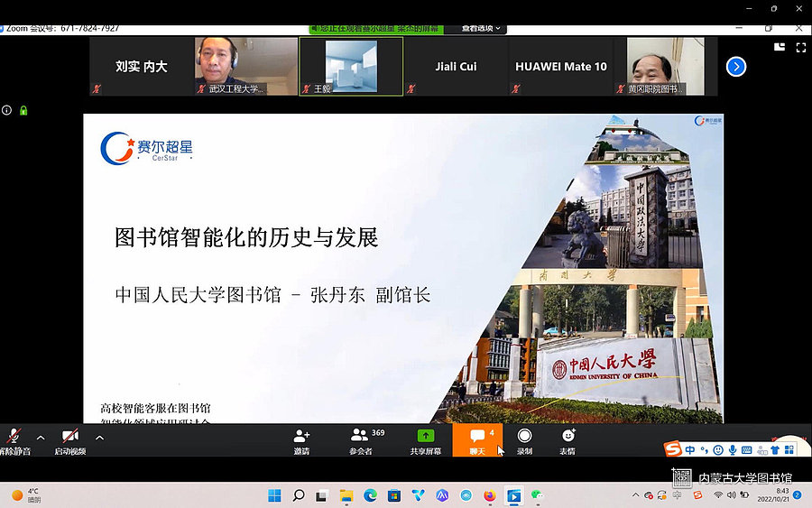Click the Sogou input method S logo
Viewport: 812px width, 508px height.
[x=673, y=448]
